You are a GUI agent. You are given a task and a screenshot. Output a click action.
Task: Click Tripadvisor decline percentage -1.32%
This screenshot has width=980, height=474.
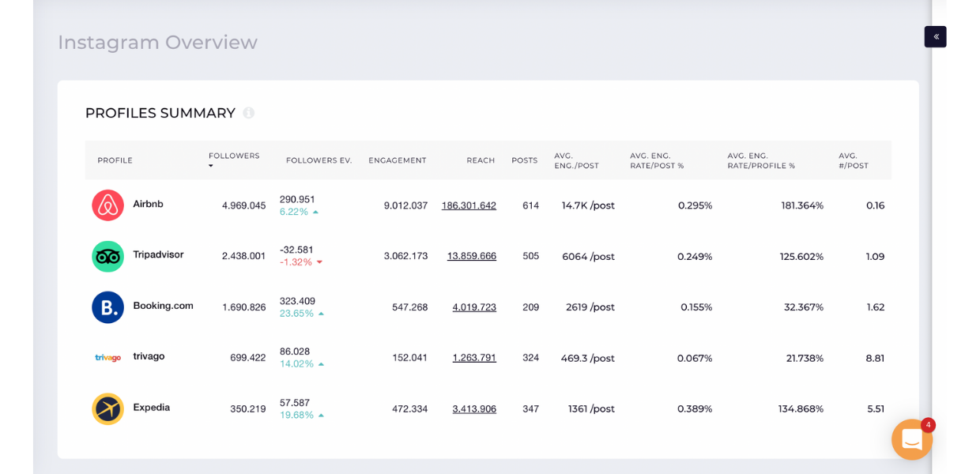tap(296, 262)
